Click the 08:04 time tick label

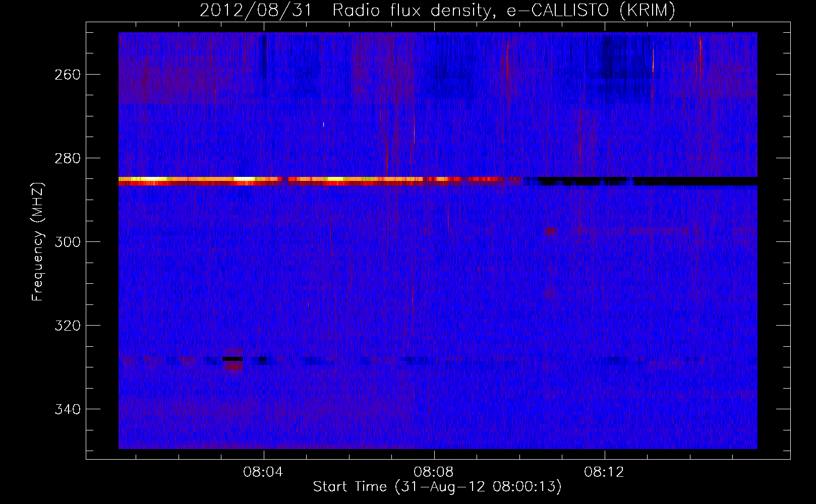click(263, 472)
